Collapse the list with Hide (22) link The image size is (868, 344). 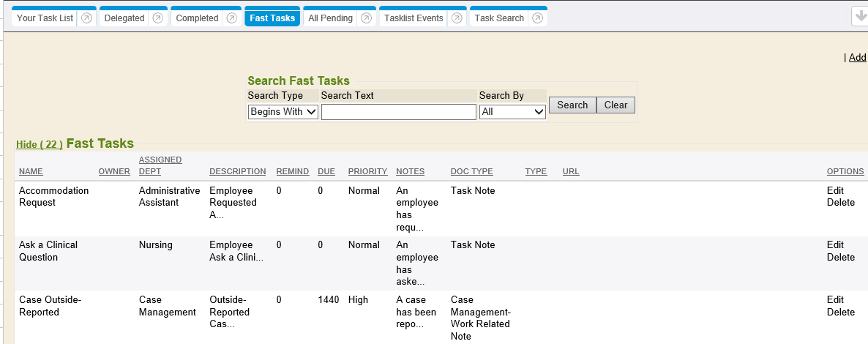click(x=39, y=144)
